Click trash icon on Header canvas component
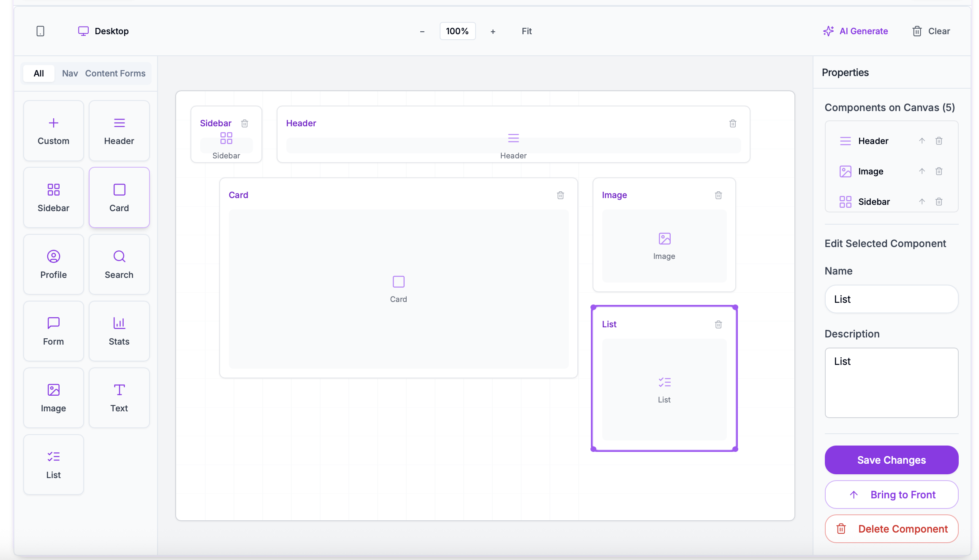Viewport: 979px width, 560px height. 733,123
